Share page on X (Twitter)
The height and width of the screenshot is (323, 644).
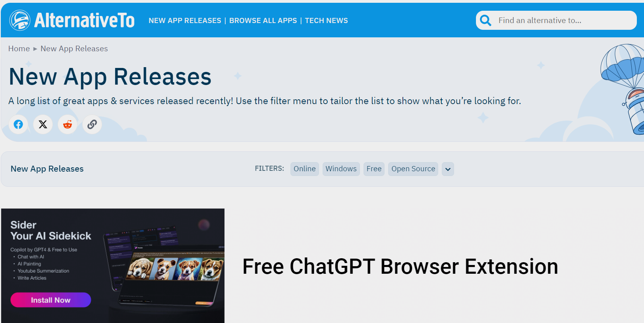(43, 124)
